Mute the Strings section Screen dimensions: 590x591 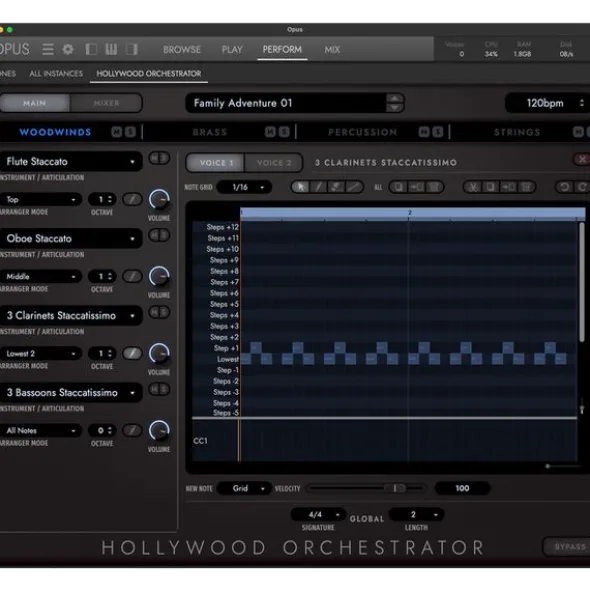coord(578,132)
